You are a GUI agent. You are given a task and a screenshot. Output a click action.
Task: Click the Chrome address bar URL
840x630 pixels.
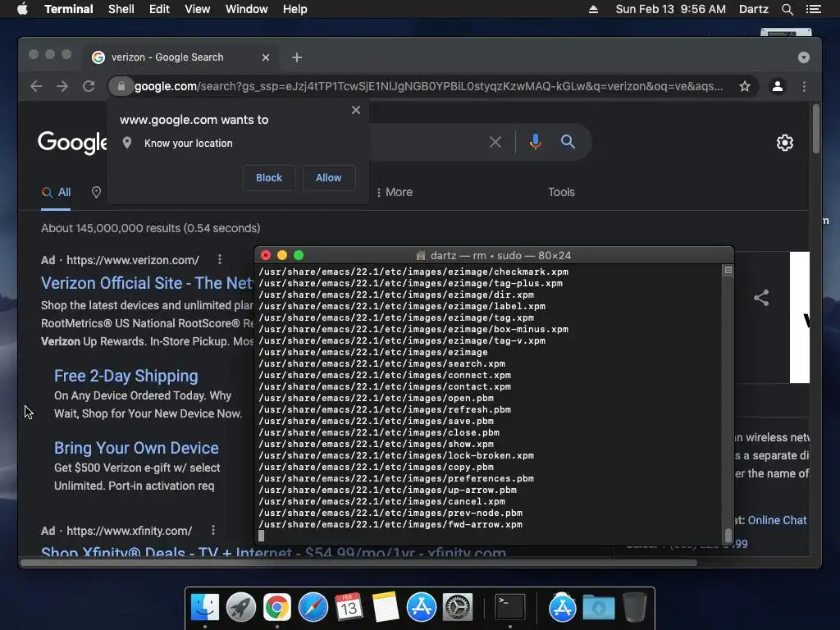[x=428, y=86]
